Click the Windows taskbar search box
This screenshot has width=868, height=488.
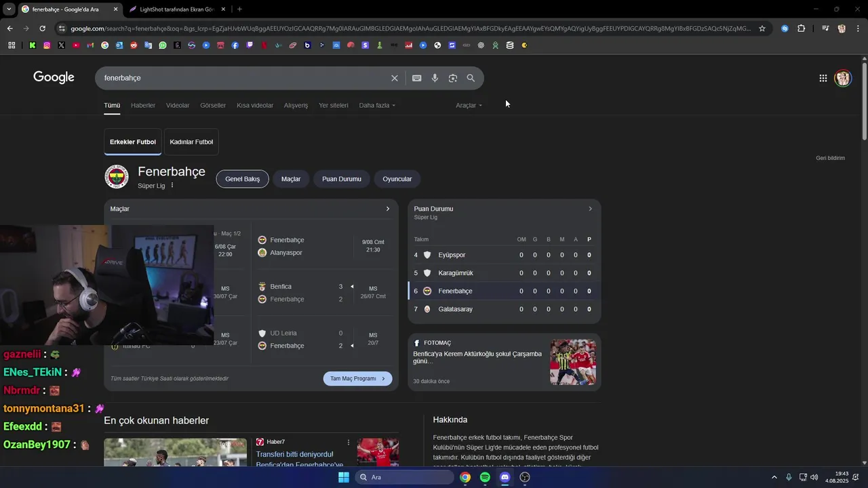[404, 477]
